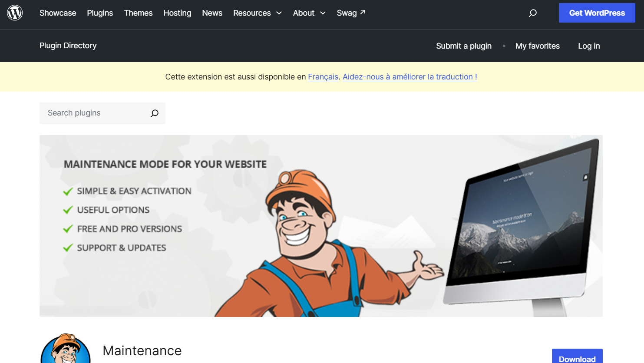Open the Submit a plugin link
644x363 pixels.
464,46
